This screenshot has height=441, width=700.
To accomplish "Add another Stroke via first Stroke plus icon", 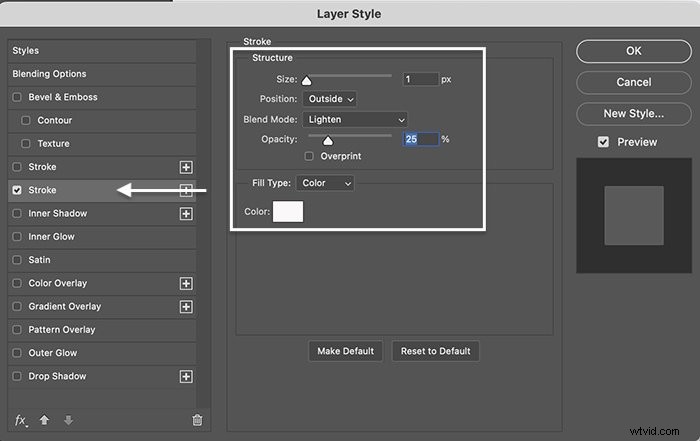I will [186, 167].
